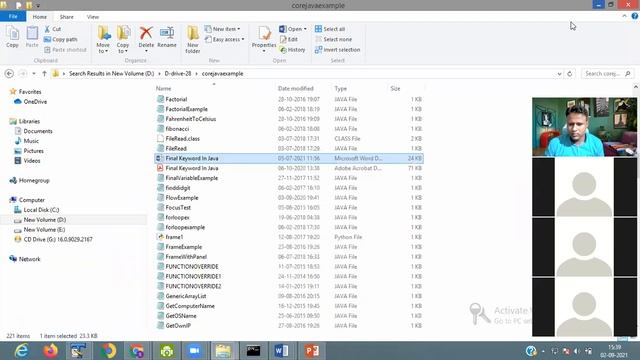This screenshot has height=360, width=640.
Task: Show file History
Action: pos(293,50)
